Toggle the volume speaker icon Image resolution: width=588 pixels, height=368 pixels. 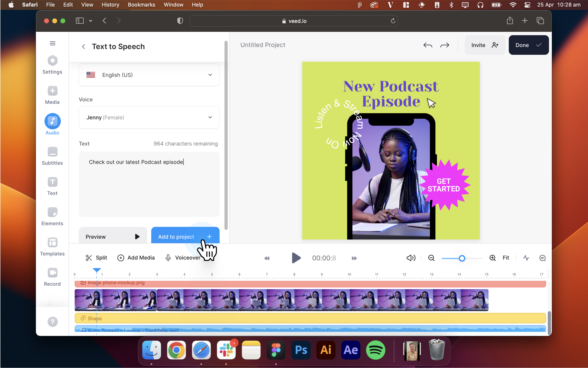[410, 258]
